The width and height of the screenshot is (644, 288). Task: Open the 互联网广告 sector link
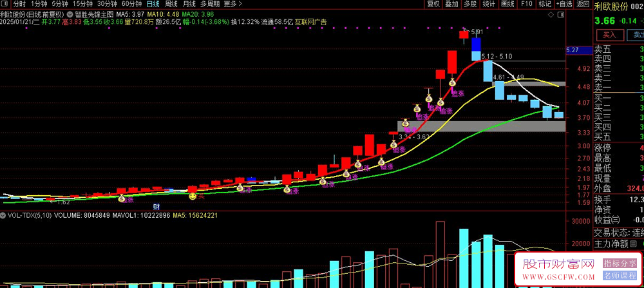click(x=311, y=22)
